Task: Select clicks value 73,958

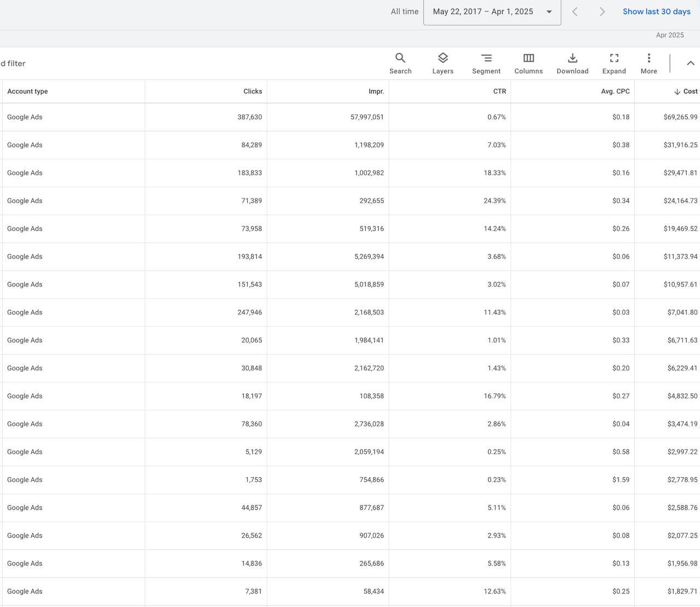Action: coord(252,229)
